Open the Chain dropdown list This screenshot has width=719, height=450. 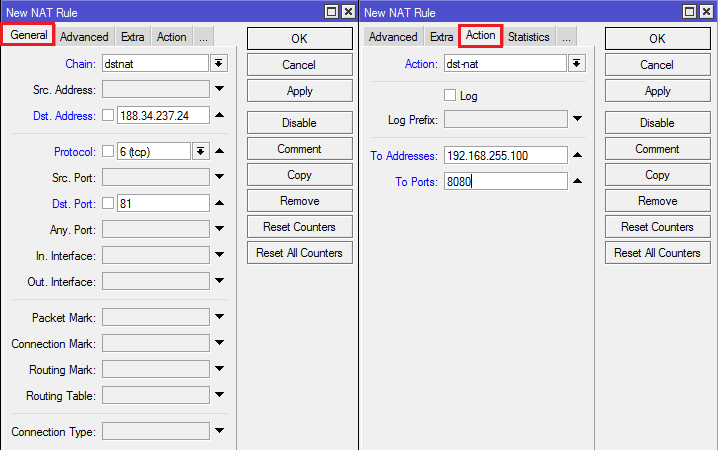pos(219,63)
